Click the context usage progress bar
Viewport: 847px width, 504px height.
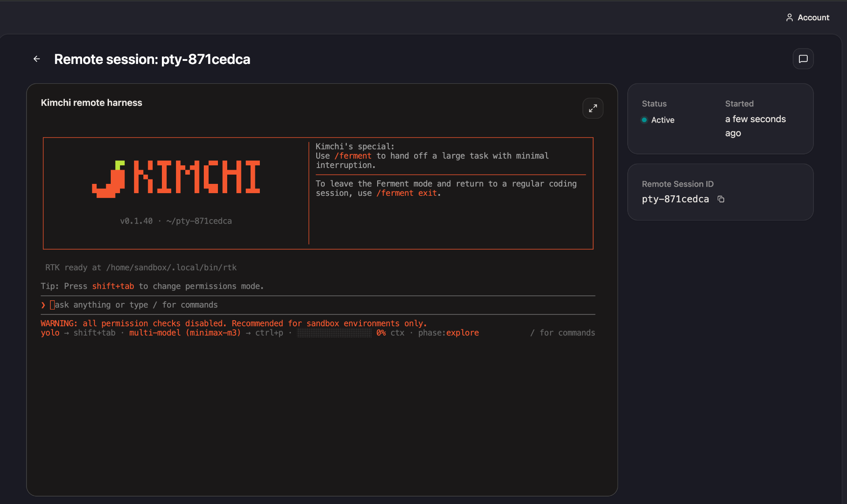(x=334, y=333)
